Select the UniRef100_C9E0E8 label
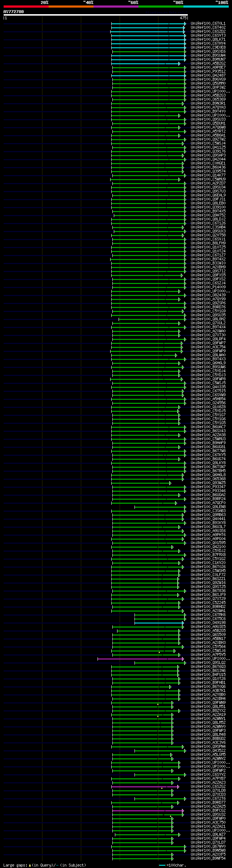The image size is (232, 868). click(208, 47)
